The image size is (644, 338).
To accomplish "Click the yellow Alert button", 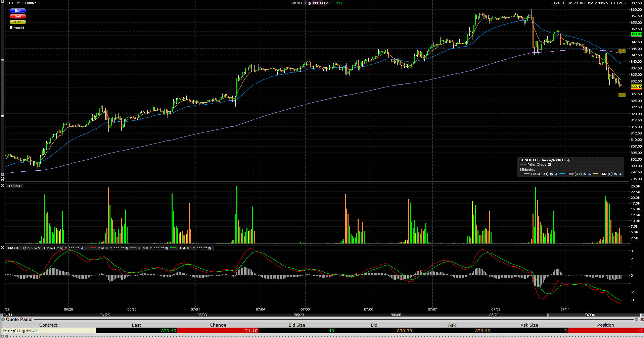I will tap(18, 22).
